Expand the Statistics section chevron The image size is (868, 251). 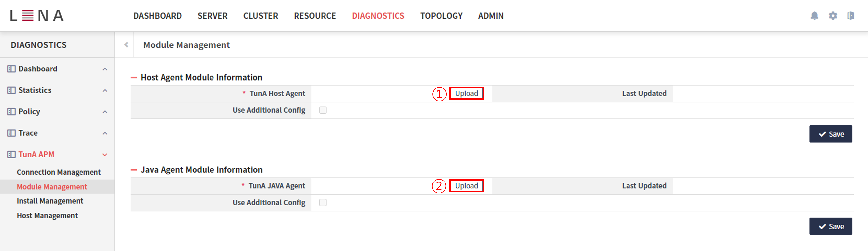click(105, 90)
